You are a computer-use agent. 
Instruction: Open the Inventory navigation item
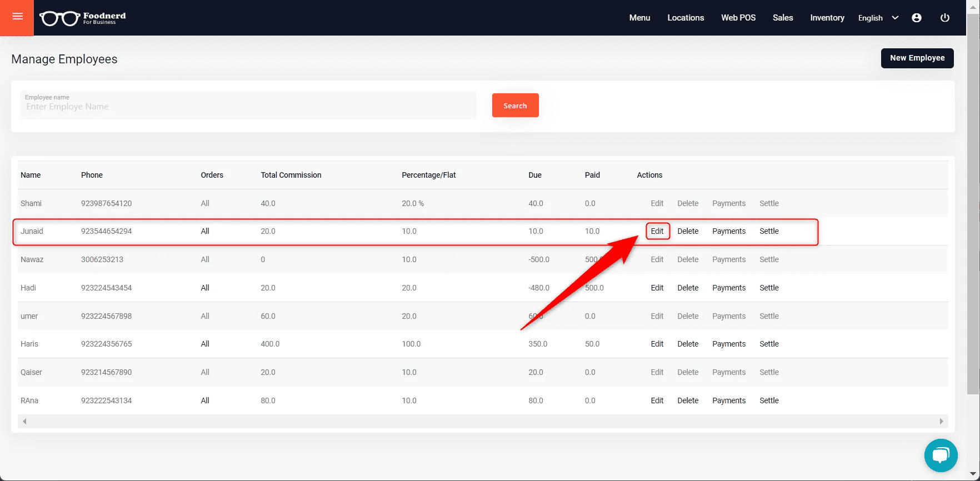(827, 18)
